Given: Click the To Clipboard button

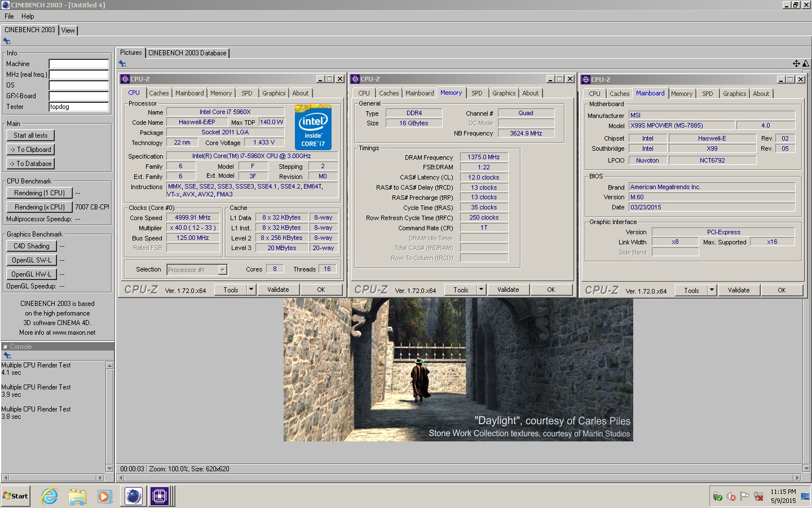Looking at the screenshot, I should point(30,150).
